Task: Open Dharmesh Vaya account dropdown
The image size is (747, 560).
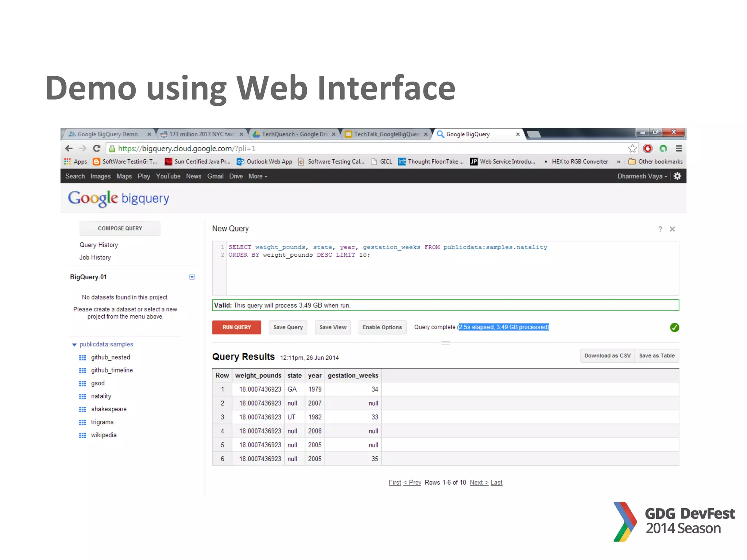Action: click(642, 176)
